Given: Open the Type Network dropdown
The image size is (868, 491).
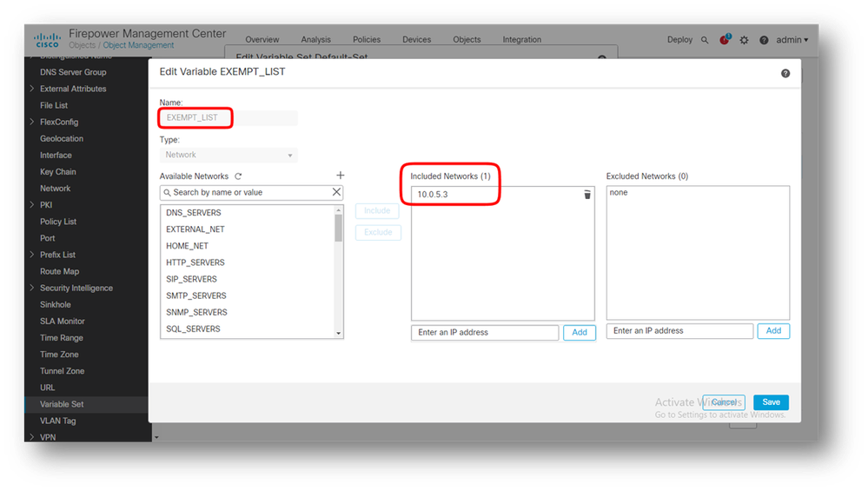Looking at the screenshot, I should 229,155.
